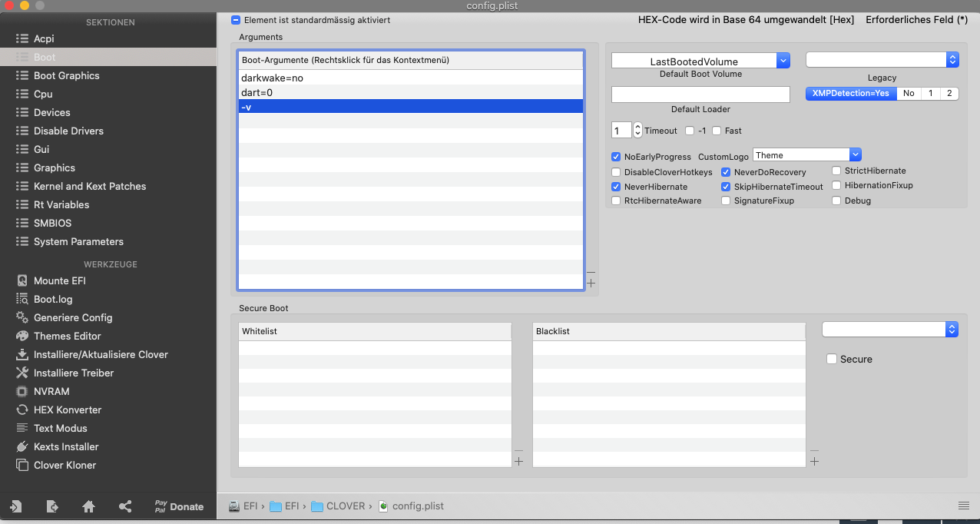Click config.plist file in path bar
980x524 pixels.
coord(411,506)
